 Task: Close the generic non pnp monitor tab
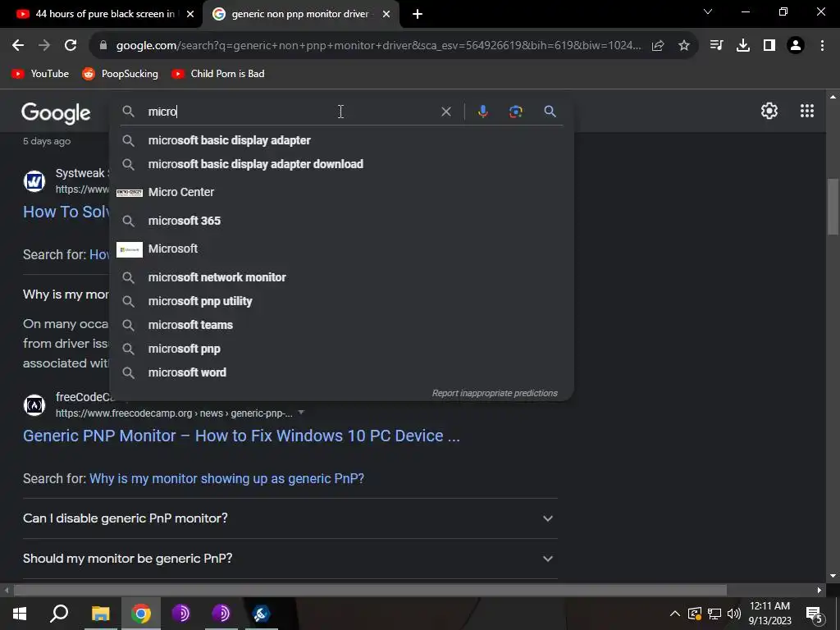pos(386,14)
